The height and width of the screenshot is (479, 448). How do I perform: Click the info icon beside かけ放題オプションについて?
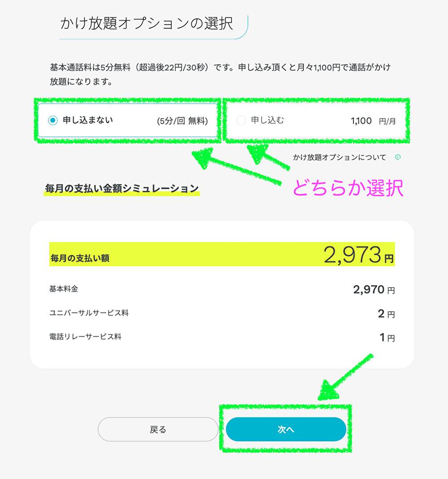point(397,157)
